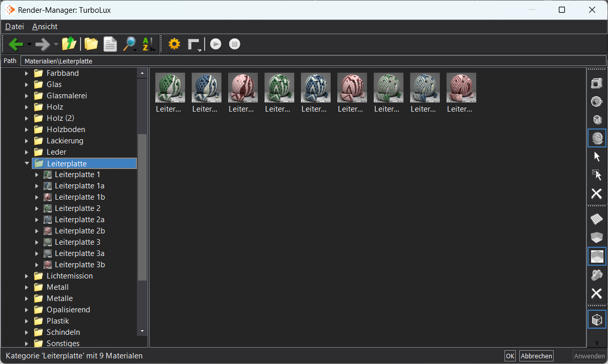Image resolution: width=608 pixels, height=364 pixels.
Task: Select Leiterplatte 2b in the tree
Action: 79,231
